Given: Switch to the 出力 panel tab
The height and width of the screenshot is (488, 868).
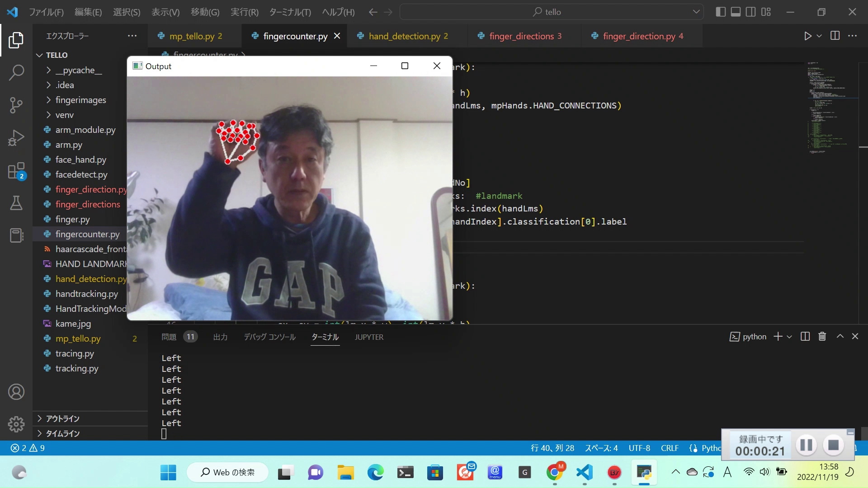Looking at the screenshot, I should [x=220, y=337].
